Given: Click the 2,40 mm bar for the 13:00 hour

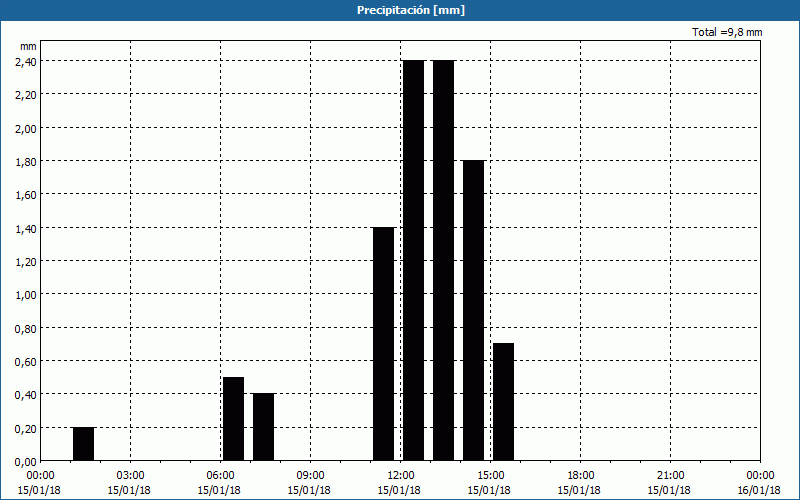Looking at the screenshot, I should tap(443, 260).
